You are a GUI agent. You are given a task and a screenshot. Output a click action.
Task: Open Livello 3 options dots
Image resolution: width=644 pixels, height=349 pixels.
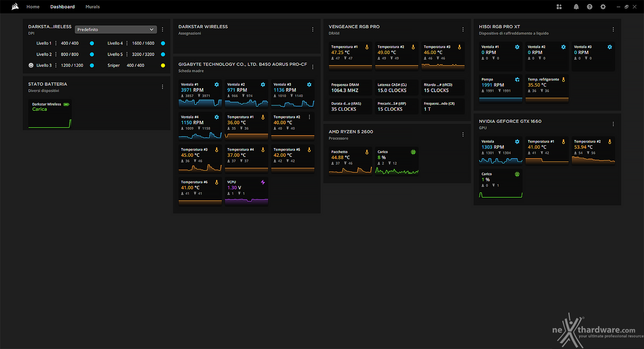tap(56, 65)
